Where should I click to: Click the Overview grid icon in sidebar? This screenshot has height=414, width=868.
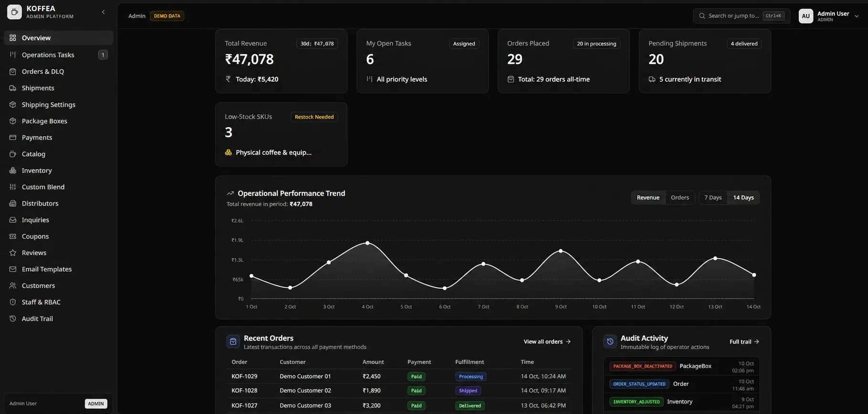tap(13, 38)
